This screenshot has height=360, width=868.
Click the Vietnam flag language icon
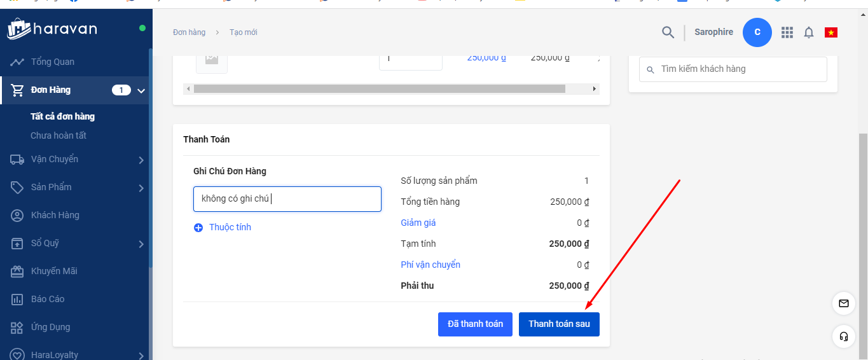tap(831, 32)
